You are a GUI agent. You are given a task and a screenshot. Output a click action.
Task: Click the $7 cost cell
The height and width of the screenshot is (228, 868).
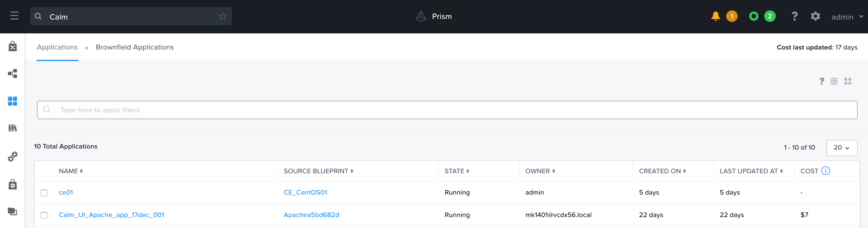coord(804,214)
